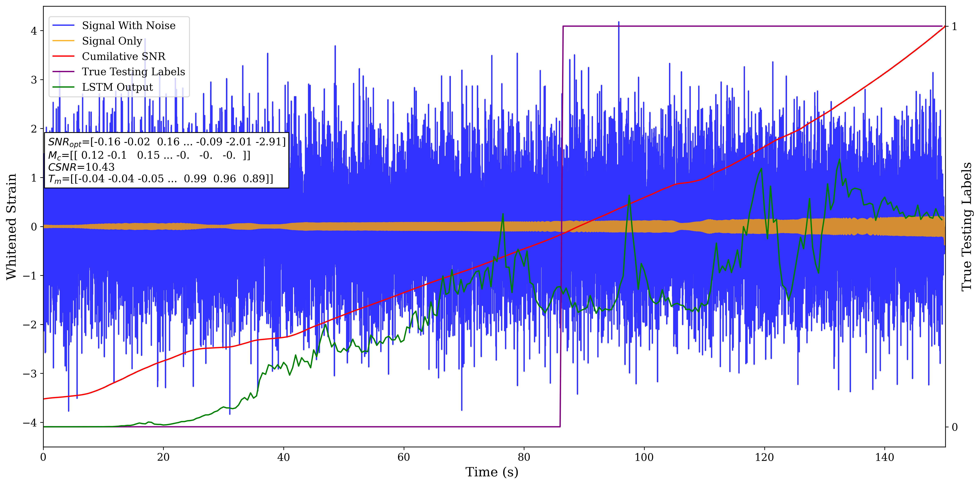The image size is (980, 485).
Task: Select the 'Signal With Noise' legend text
Action: (x=129, y=26)
